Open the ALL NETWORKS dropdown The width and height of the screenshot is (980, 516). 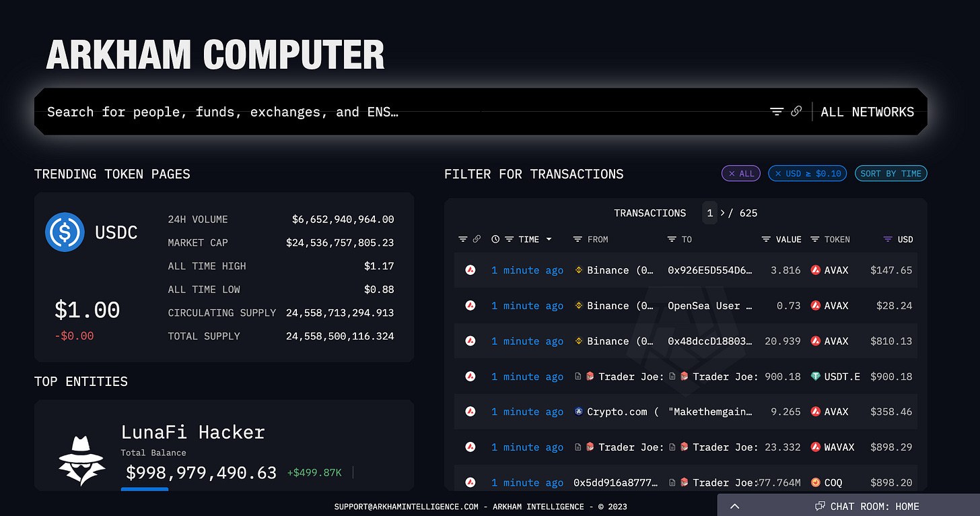pos(868,112)
